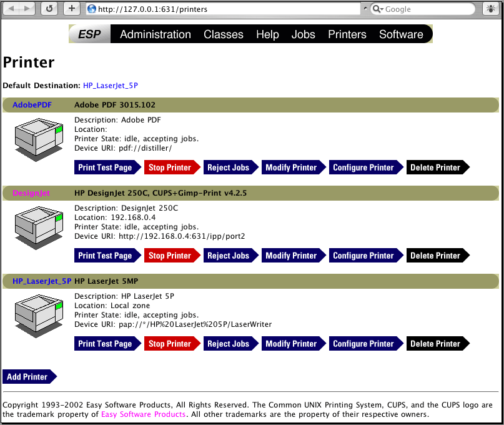Click 'Description: DesignJet 250C' text

[126, 208]
